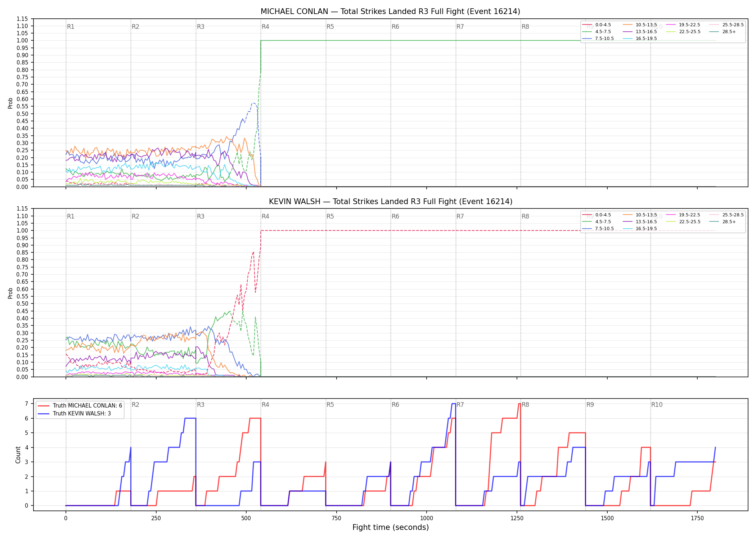The width and height of the screenshot is (756, 540).
Task: Click the R2 round marker in Walsh chart
Action: pos(135,216)
